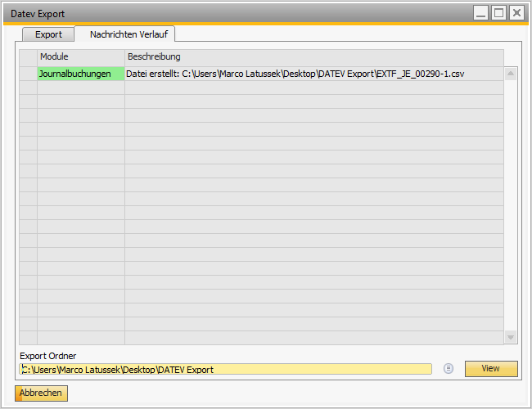Click the Beschreibung column header
Viewport: 532px width, 409px height.
(x=314, y=57)
